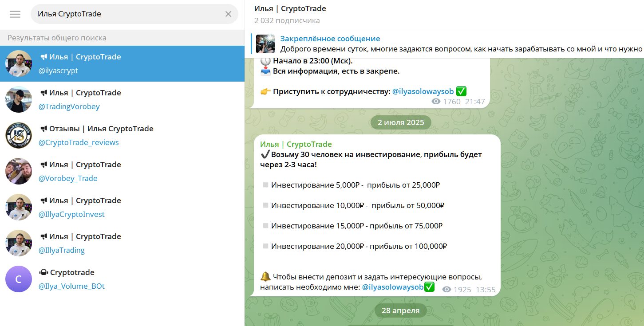Click the @Ilya_Volume_BOt username
Screen dimensions: 644x326
[71, 286]
